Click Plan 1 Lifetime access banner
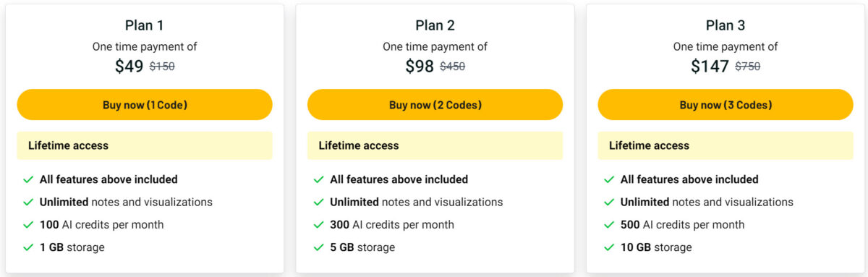Screen dimensions: 868x277 (145, 145)
